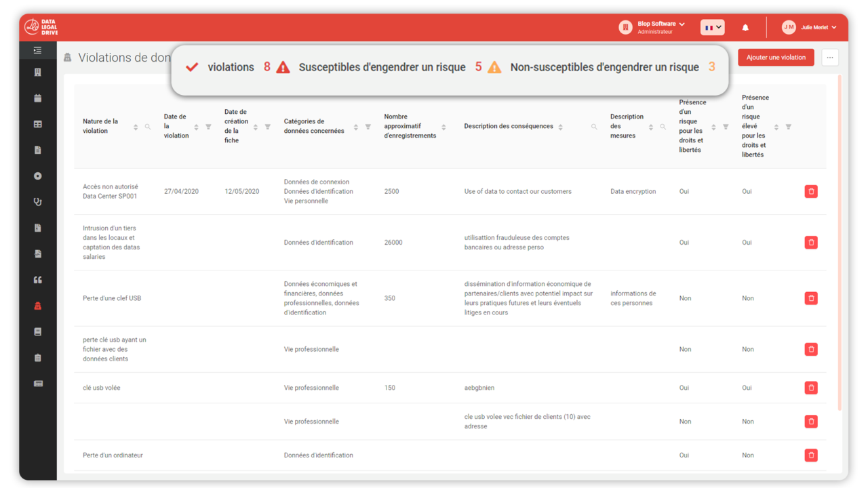
Task: Filter the 'Catégories de données concernées' column
Action: [368, 127]
